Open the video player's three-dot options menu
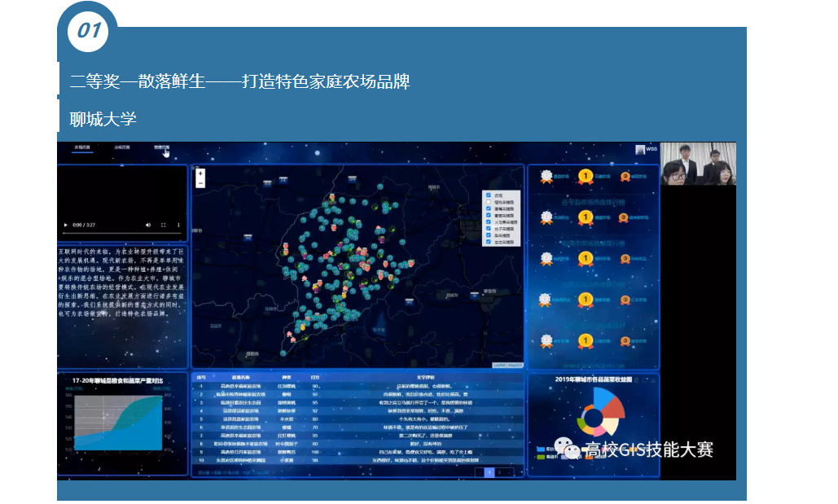 click(x=178, y=225)
